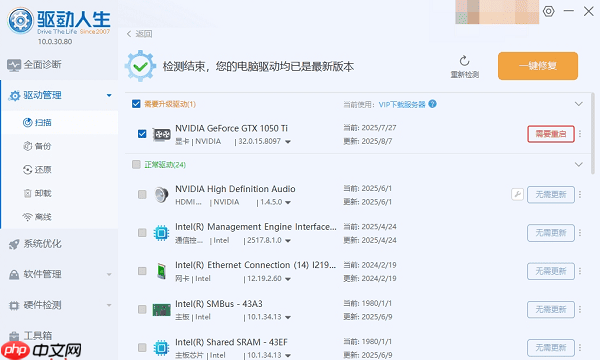Check the Intel Shared SRAM - 43EF checkbox
This screenshot has width=600, height=360.
tap(142, 347)
